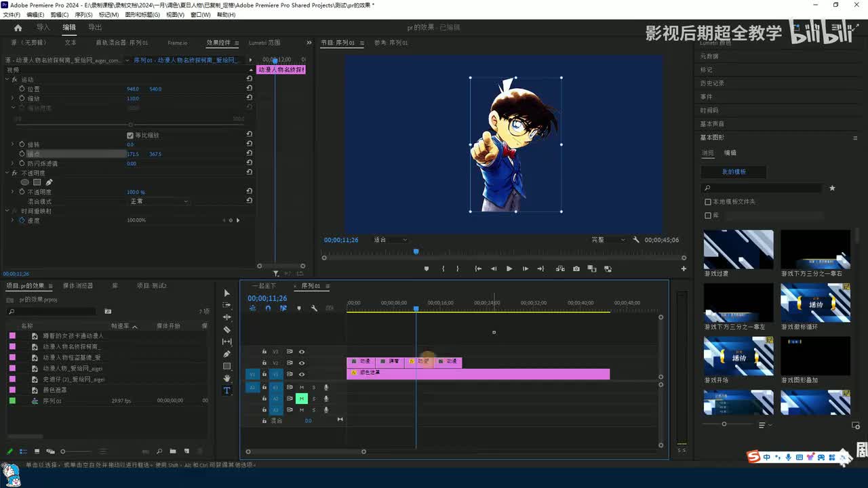Uncheck the uniform scale (等比缩放) checkbox
The image size is (868, 488).
[x=130, y=136]
